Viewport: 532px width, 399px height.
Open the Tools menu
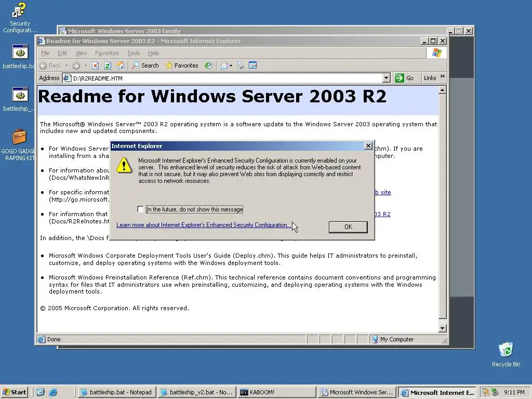(x=134, y=53)
